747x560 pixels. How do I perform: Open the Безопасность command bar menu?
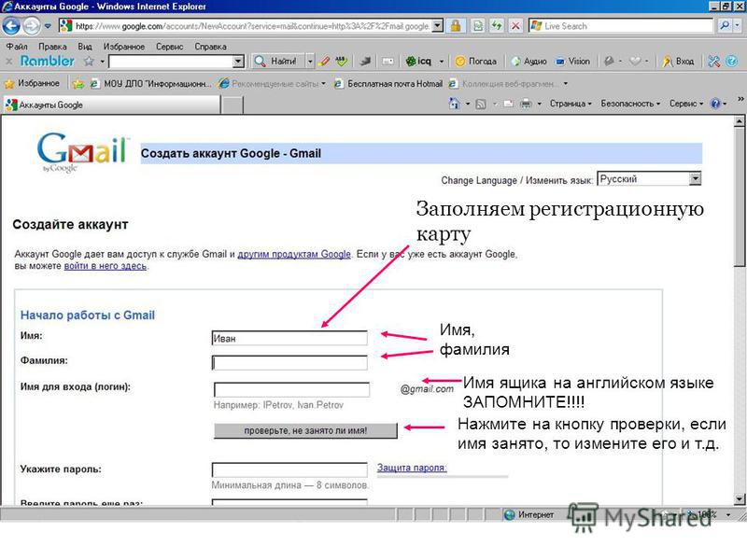point(630,104)
